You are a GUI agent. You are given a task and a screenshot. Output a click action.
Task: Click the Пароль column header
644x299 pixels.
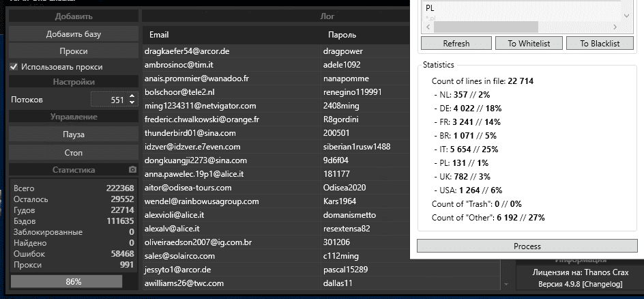pos(342,35)
